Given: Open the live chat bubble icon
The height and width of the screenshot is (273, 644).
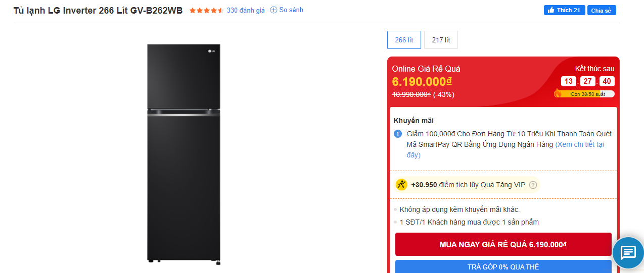Looking at the screenshot, I should point(628,252).
